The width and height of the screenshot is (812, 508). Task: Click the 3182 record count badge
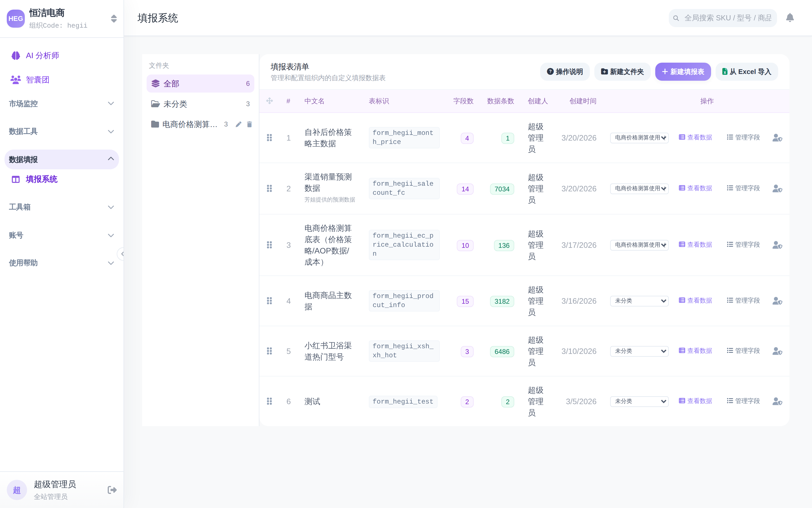[502, 301]
